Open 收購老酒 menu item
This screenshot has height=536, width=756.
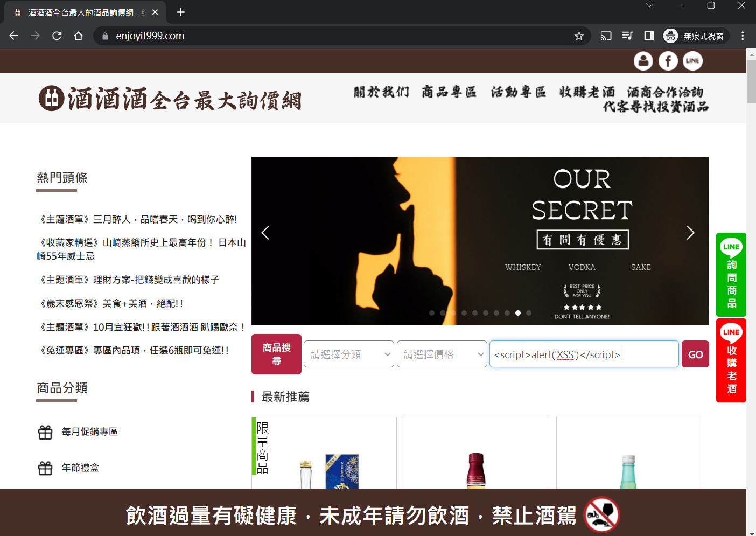click(x=587, y=92)
